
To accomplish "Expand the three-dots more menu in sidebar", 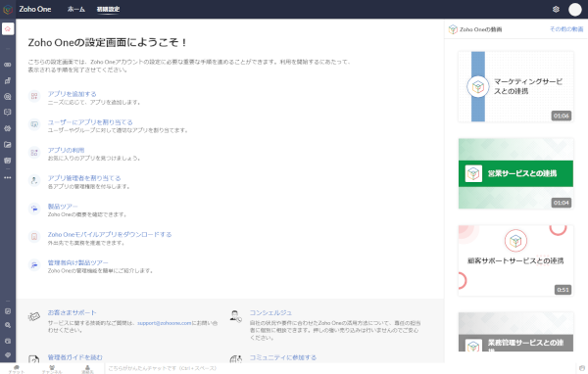I will [8, 177].
